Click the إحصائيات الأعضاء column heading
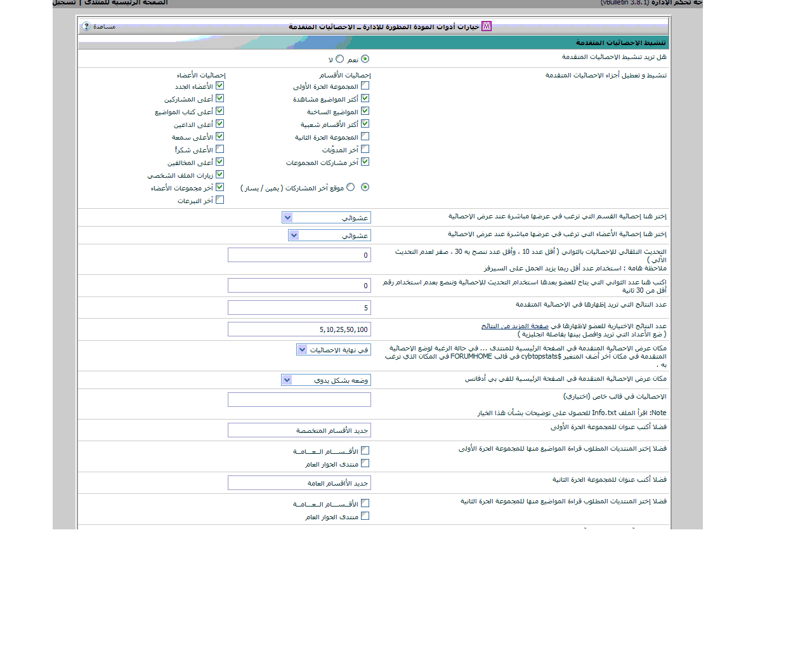The height and width of the screenshot is (650, 812). point(201,76)
